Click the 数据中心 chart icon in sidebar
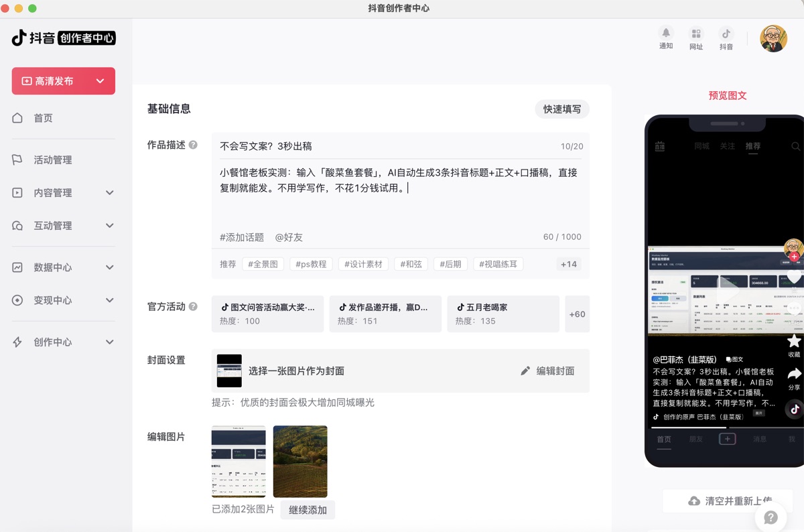Screen dimensions: 804x532 (x=17, y=267)
